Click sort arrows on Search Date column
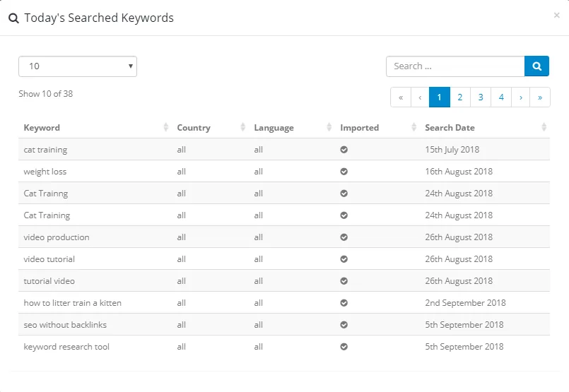Screen dimensions: 569x392 click(544, 128)
